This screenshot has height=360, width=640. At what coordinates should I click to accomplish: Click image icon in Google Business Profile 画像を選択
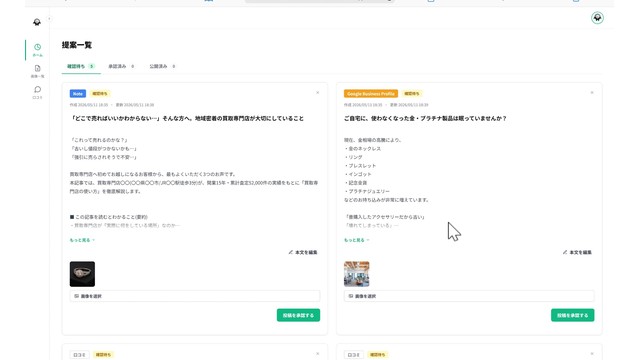click(351, 296)
